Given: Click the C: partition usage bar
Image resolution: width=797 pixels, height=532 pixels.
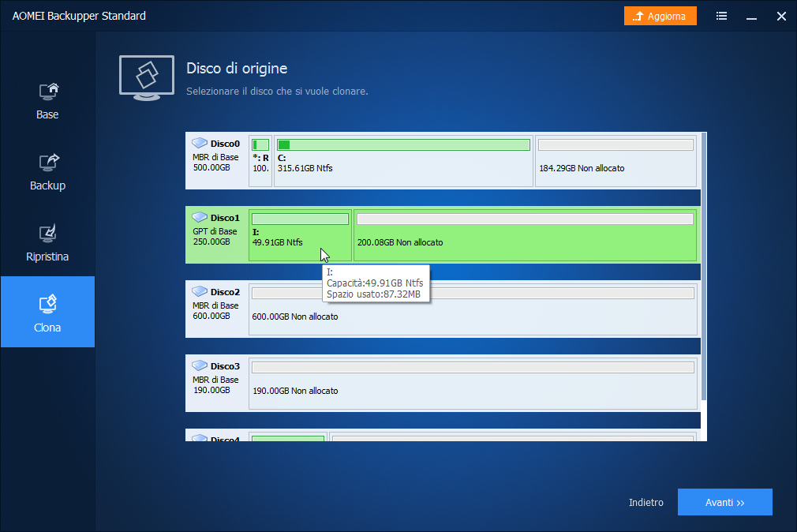Looking at the screenshot, I should [403, 145].
